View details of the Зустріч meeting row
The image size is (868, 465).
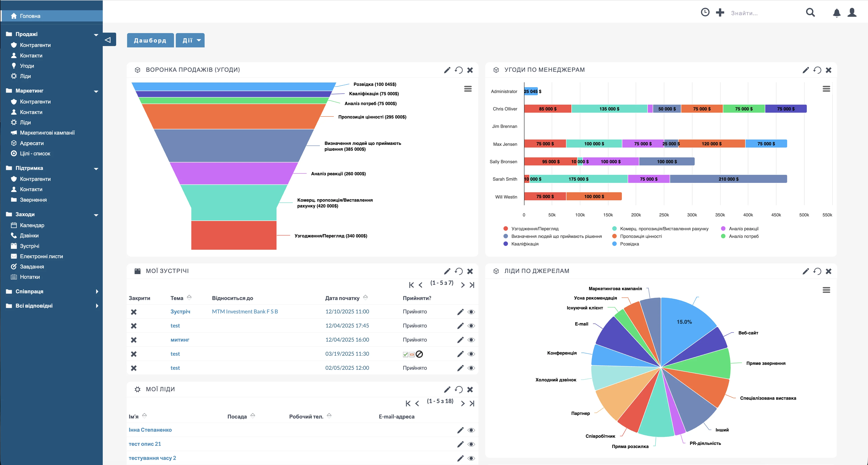[x=471, y=312]
